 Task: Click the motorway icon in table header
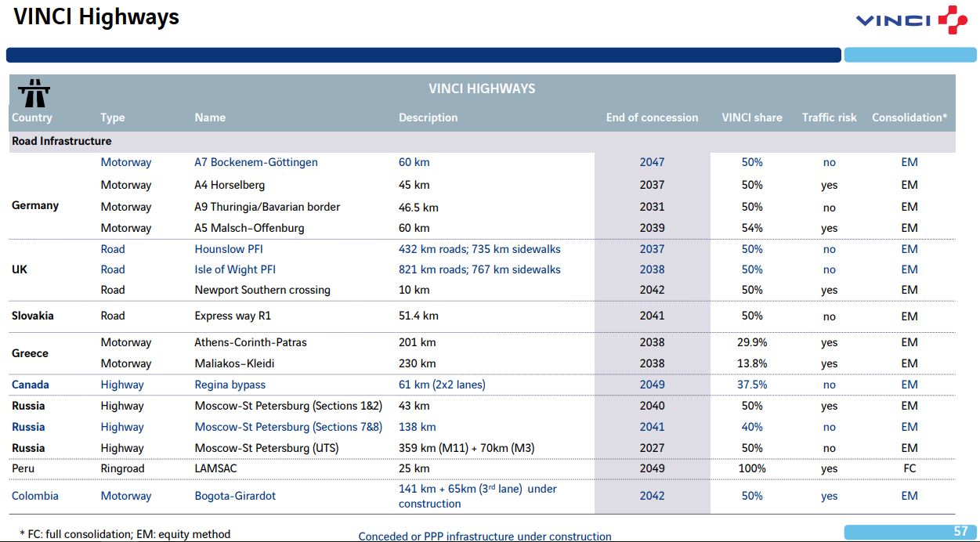(x=34, y=93)
